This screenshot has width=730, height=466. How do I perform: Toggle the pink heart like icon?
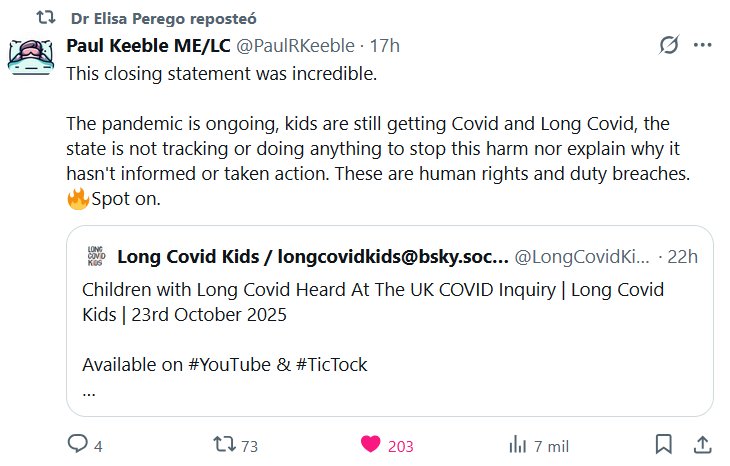tap(371, 445)
